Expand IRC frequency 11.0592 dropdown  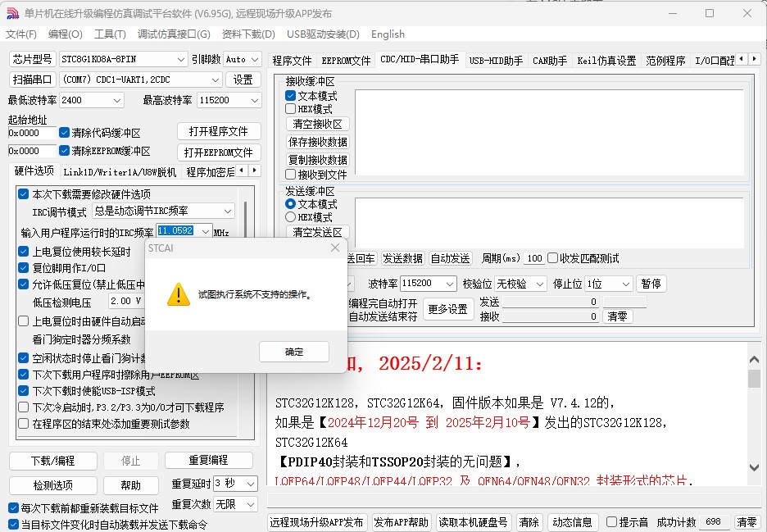206,230
